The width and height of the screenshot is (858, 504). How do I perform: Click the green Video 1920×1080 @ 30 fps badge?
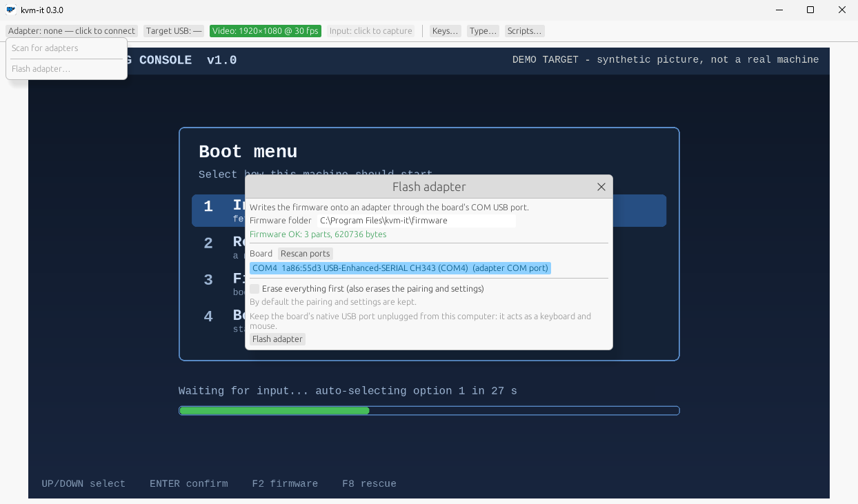[266, 31]
